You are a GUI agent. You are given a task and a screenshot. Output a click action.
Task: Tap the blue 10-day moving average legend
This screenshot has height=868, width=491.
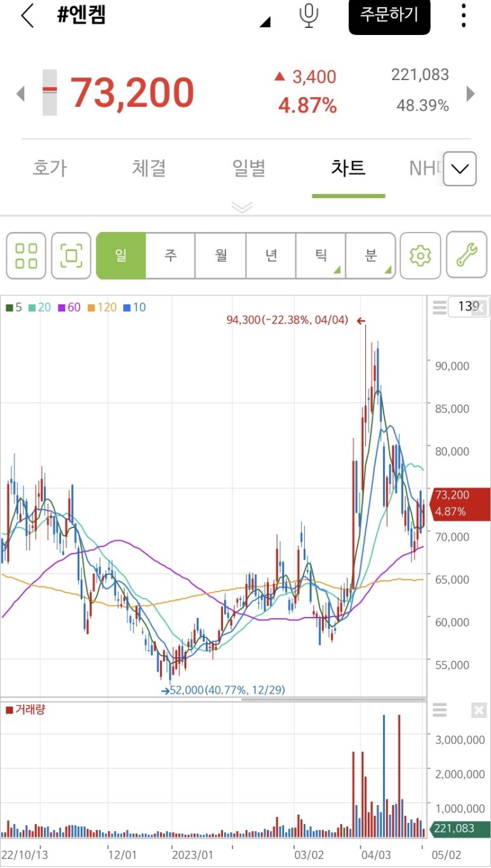click(x=134, y=308)
